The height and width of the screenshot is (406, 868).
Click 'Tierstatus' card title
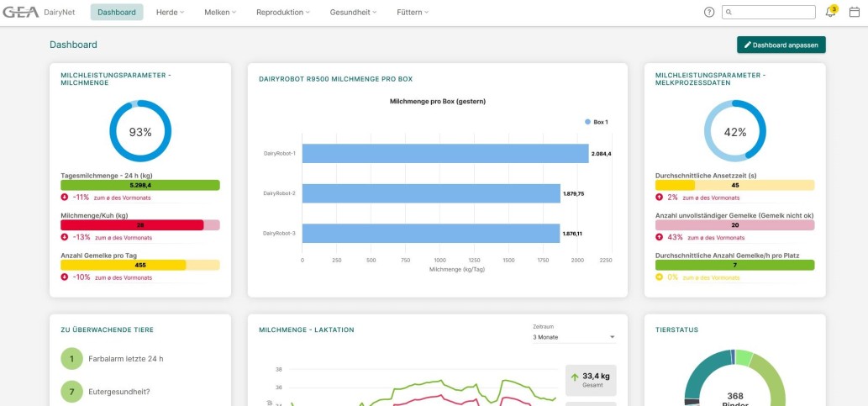676,330
